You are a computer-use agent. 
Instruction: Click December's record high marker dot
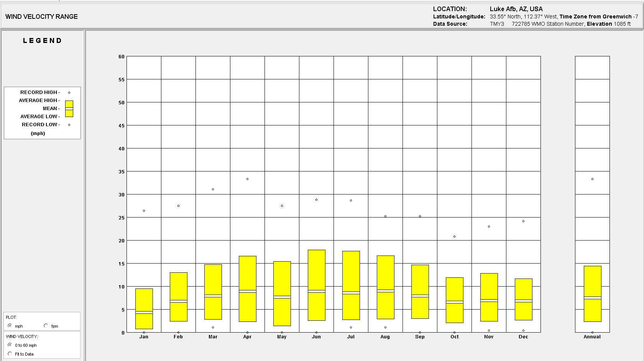pos(523,221)
